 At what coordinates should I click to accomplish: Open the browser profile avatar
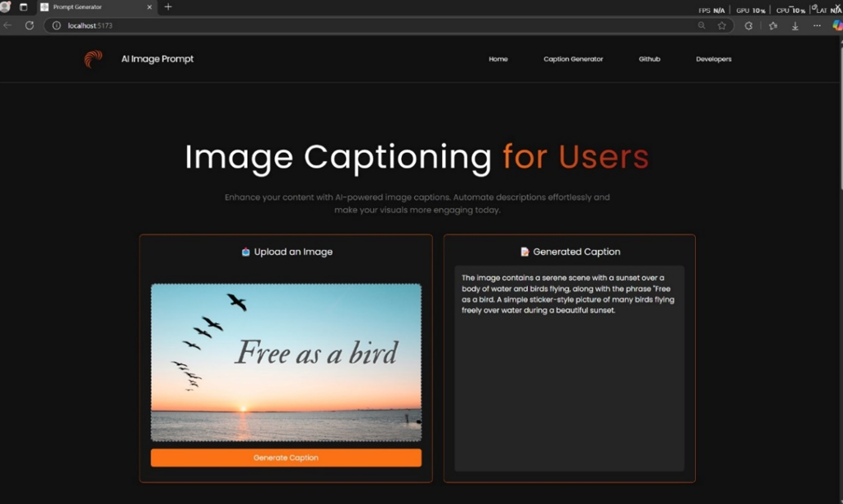pyautogui.click(x=5, y=7)
